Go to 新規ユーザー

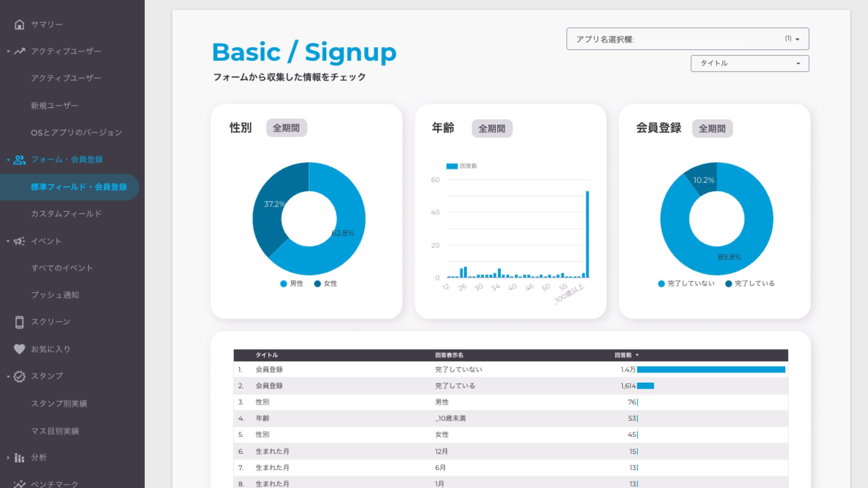pyautogui.click(x=55, y=106)
